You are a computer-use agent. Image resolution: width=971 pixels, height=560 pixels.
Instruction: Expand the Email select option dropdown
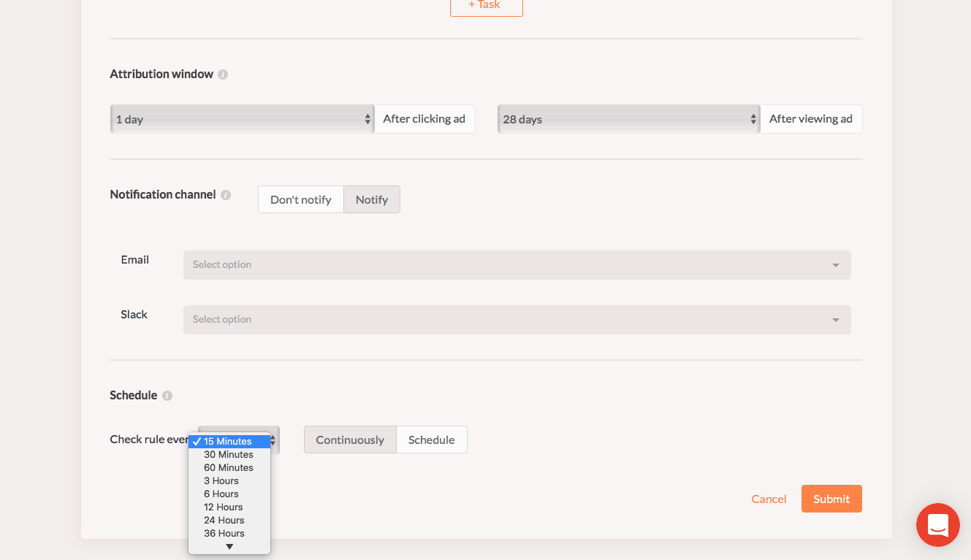click(x=517, y=265)
